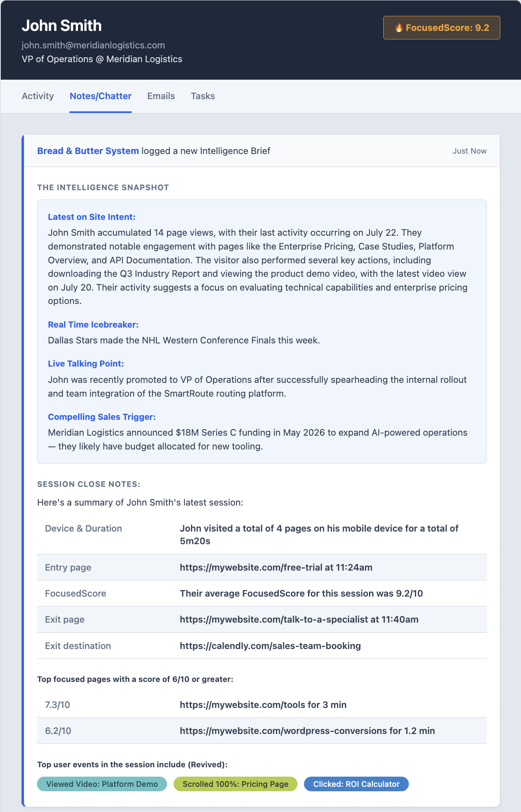Click the Latest on Site Intent heading

click(91, 217)
